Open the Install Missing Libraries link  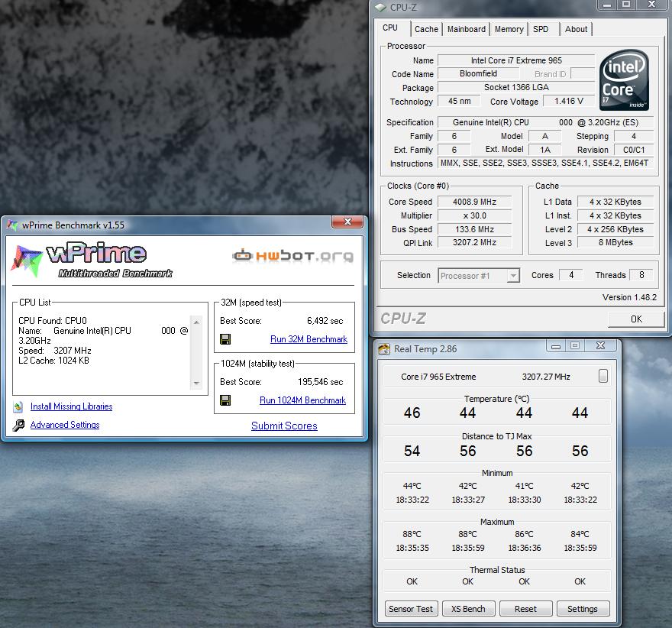click(72, 406)
